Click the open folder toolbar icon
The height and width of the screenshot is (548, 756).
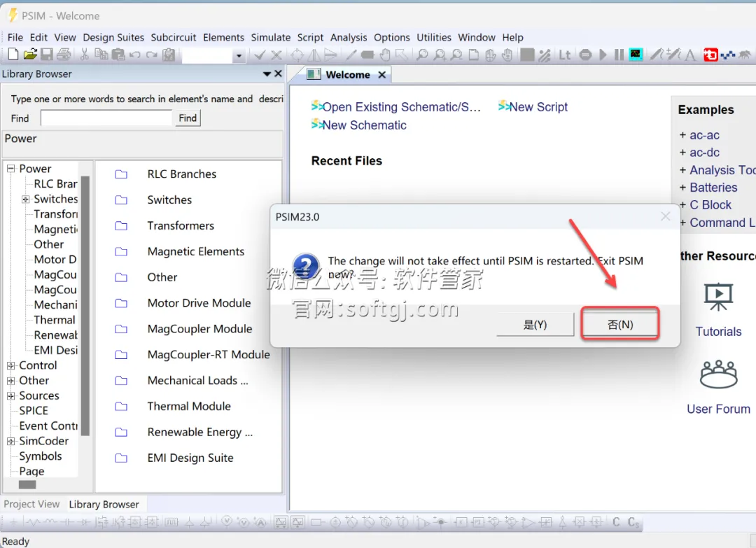[x=30, y=55]
